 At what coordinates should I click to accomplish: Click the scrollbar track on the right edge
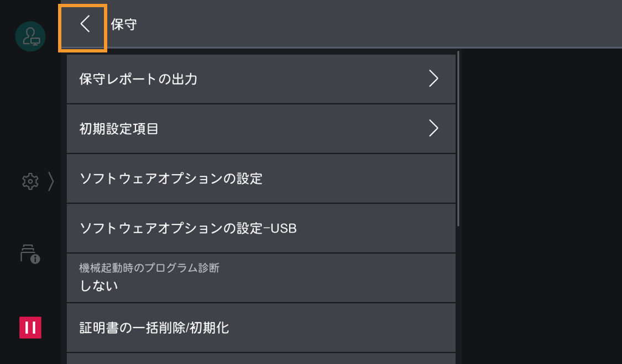(459, 166)
